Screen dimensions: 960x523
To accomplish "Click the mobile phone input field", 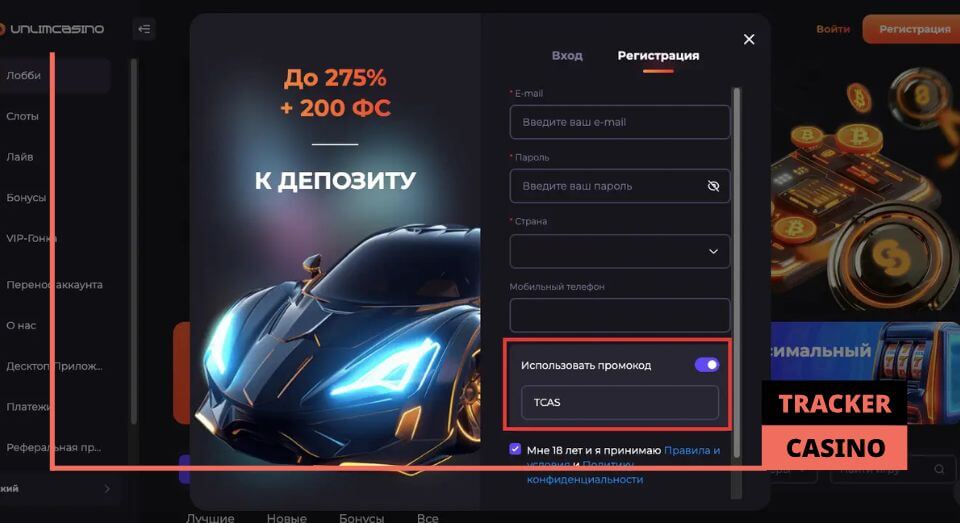I will point(620,315).
